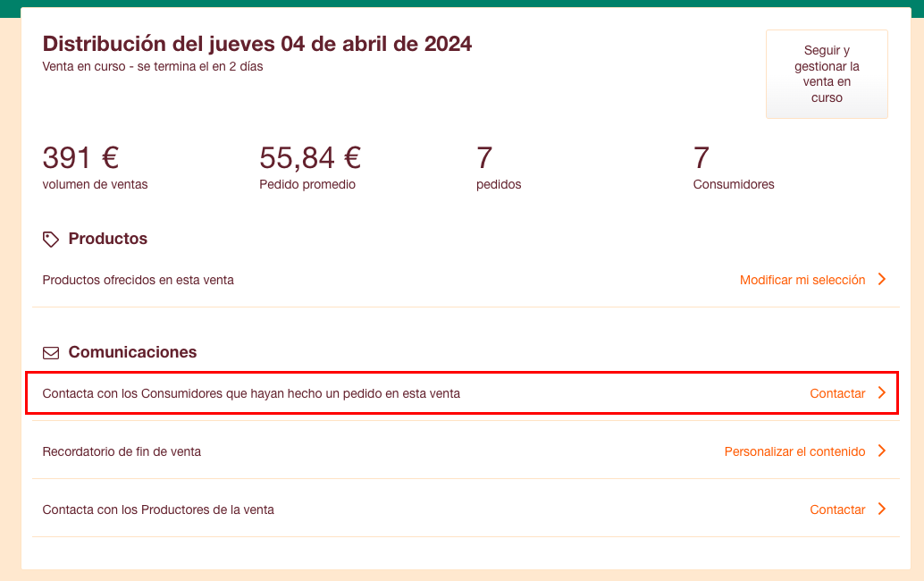Screen dimensions: 924x581
Task: Click chevron arrow in Productores contact row
Action: [882, 509]
